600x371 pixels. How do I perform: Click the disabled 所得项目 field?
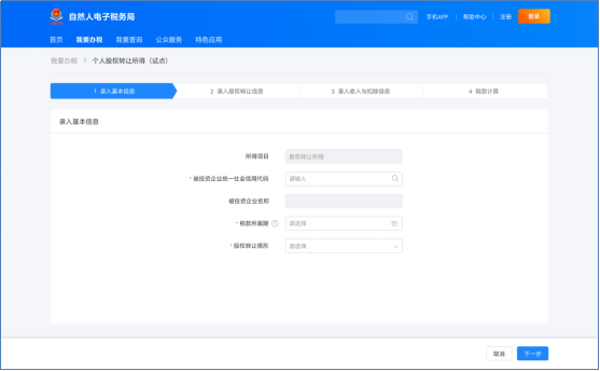[344, 156]
